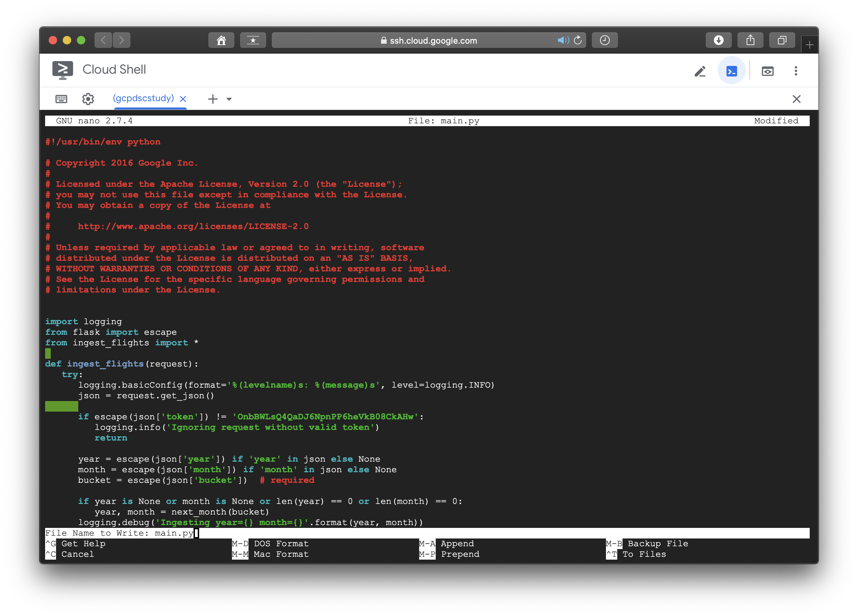Reload the ssh.cloud.google.com page

click(x=578, y=40)
